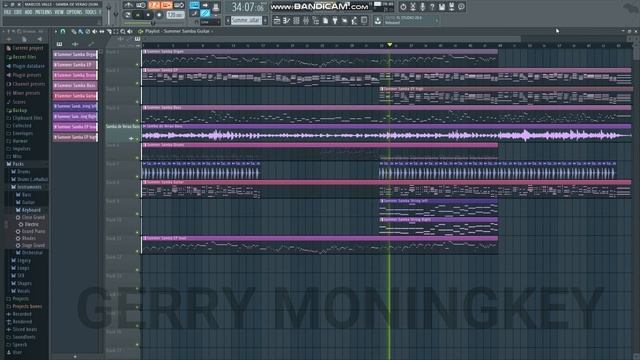Select the playlist Playback speaker tool

(130, 31)
